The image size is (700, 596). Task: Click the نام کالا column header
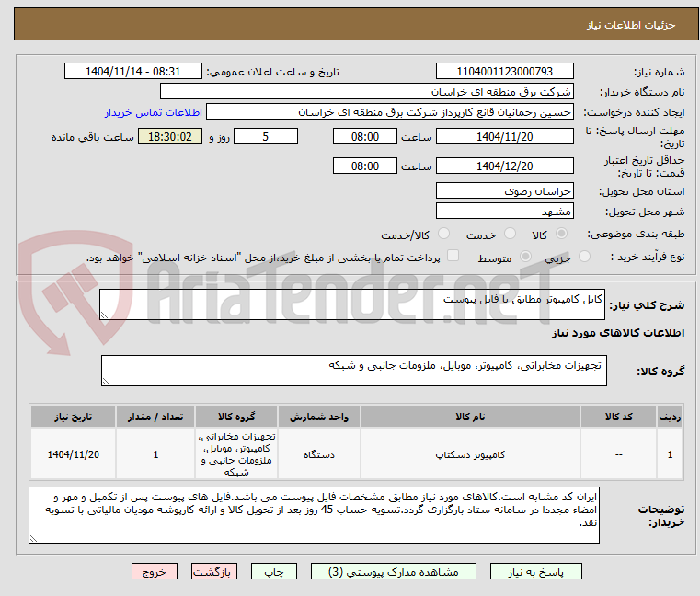tap(470, 417)
